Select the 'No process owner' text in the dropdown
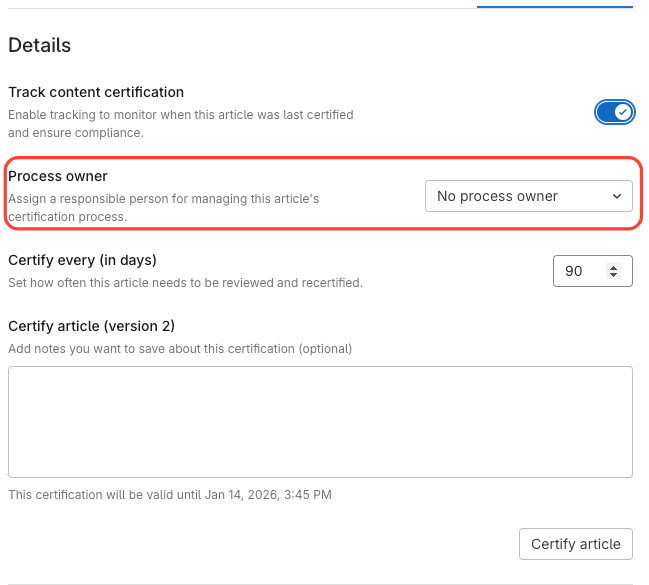Viewport: 649px width, 585px height. [497, 196]
